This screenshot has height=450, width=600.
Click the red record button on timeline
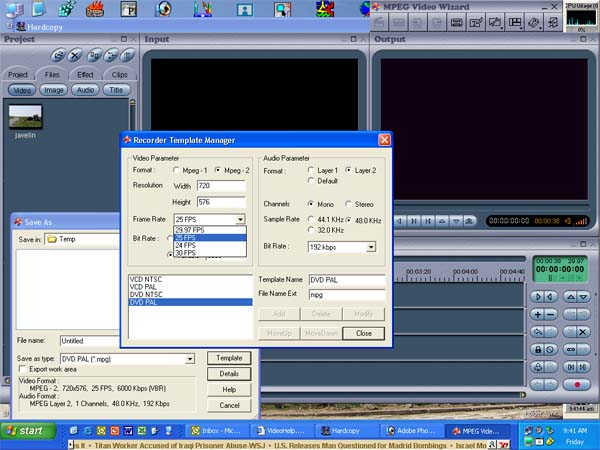pyautogui.click(x=577, y=385)
